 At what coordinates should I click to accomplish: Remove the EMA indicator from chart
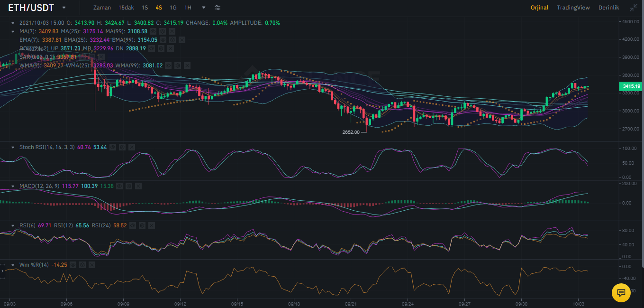click(182, 40)
